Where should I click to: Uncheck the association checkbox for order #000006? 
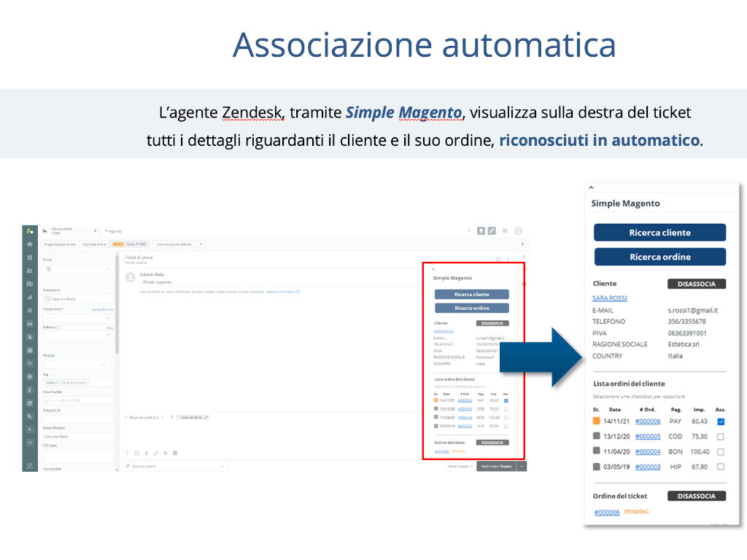(x=721, y=421)
